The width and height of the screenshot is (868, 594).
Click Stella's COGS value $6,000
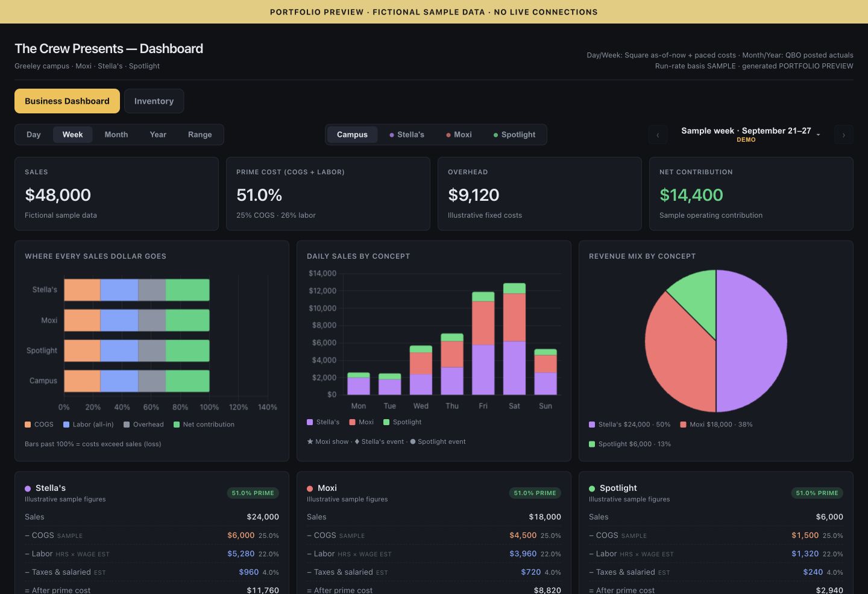click(x=241, y=536)
